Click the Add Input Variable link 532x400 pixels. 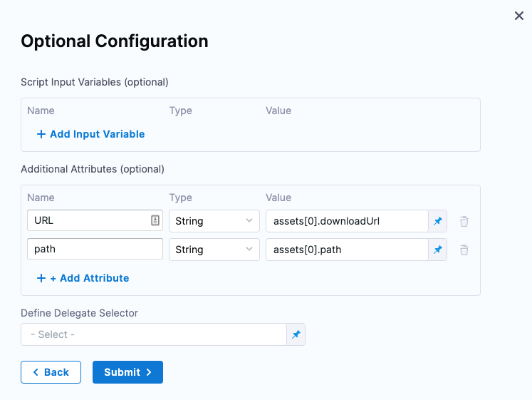click(97, 134)
